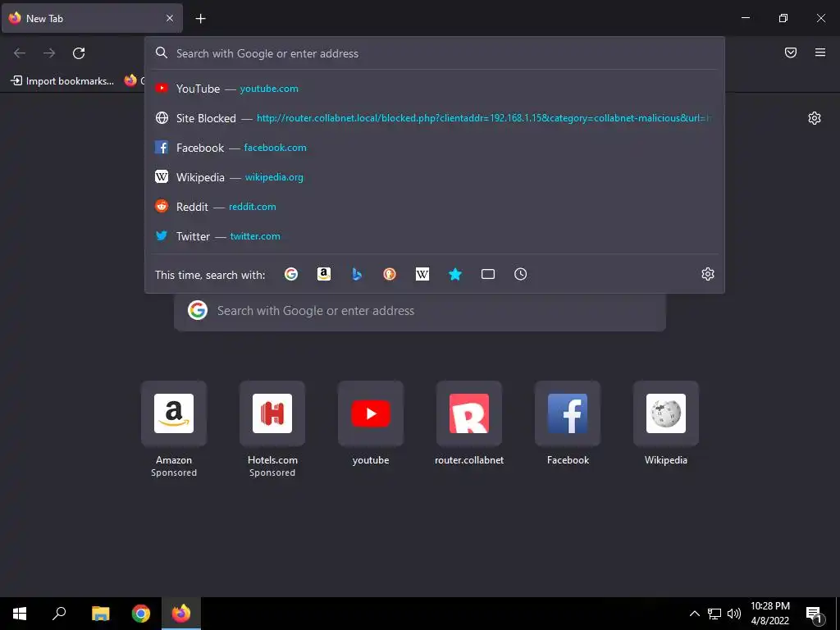Reload the current page
Image resolution: width=840 pixels, height=630 pixels.
pos(79,53)
